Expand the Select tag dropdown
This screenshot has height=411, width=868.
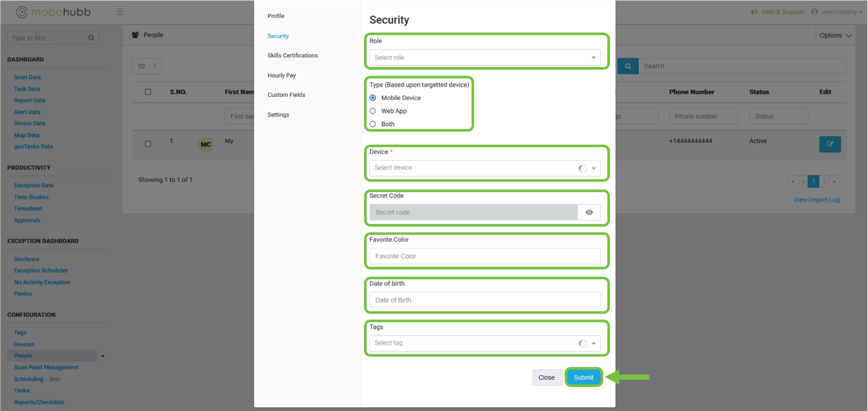(x=484, y=343)
